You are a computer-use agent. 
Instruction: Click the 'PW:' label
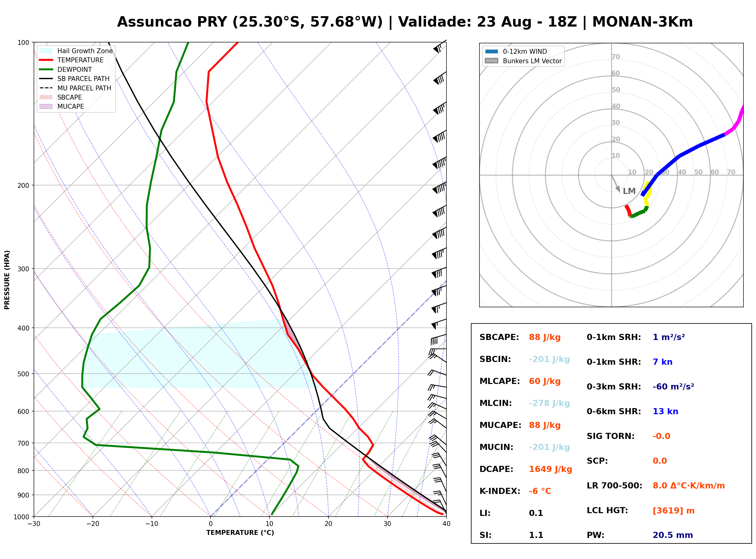(596, 535)
